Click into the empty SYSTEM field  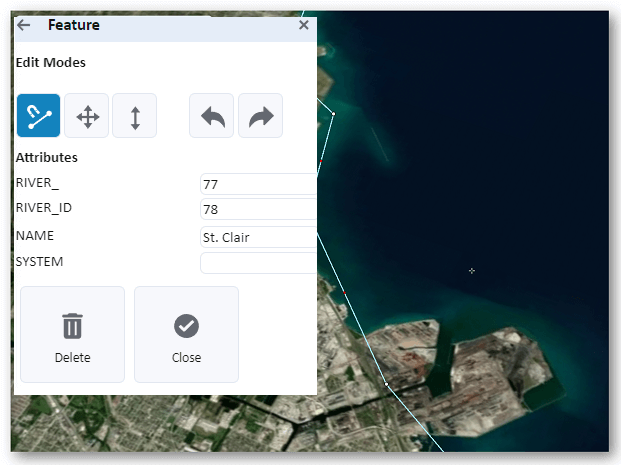259,263
